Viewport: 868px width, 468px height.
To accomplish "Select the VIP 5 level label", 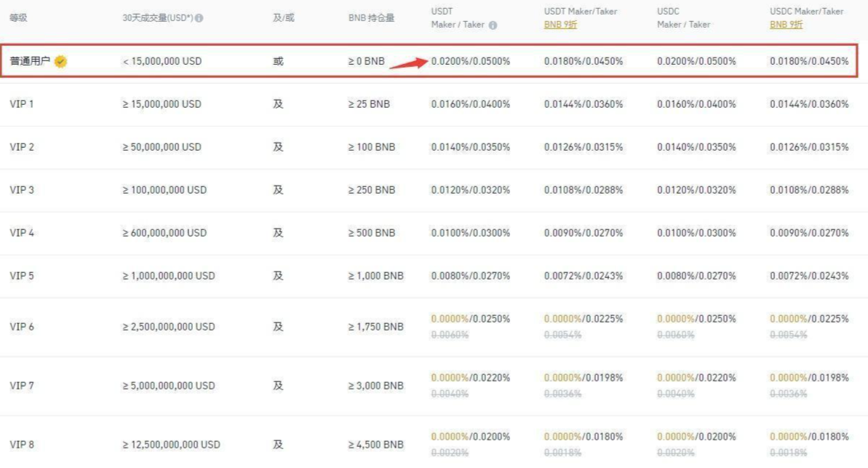I will click(22, 276).
